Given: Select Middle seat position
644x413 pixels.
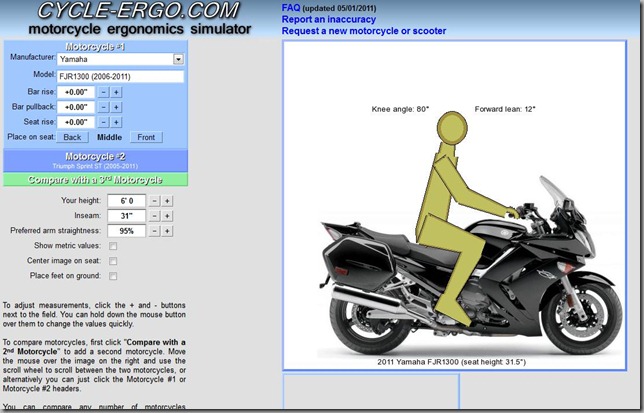Looking at the screenshot, I should tap(109, 137).
